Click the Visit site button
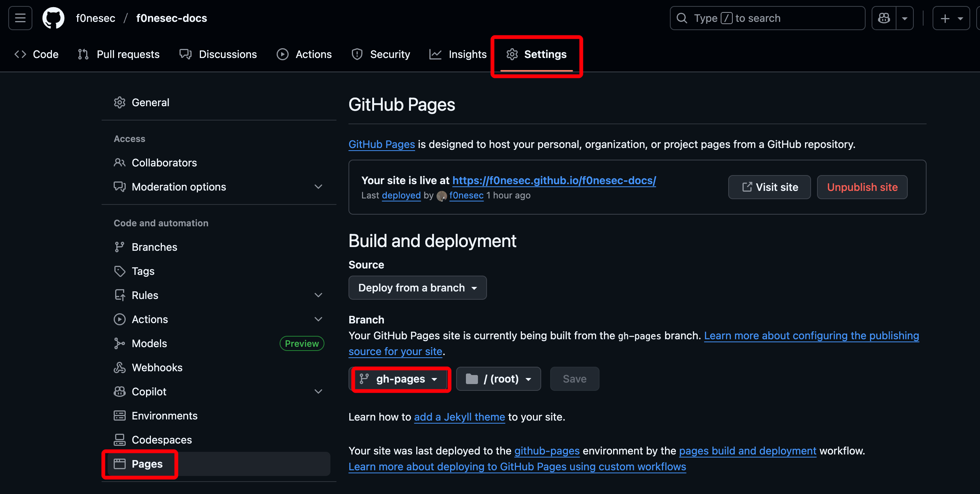 (770, 187)
